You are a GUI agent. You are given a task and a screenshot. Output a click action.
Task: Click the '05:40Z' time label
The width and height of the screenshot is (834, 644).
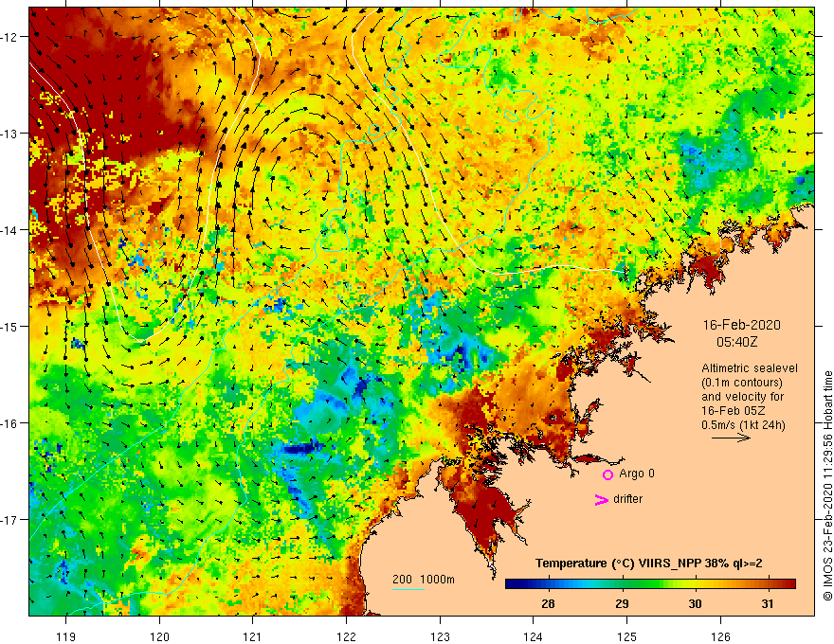pos(736,342)
